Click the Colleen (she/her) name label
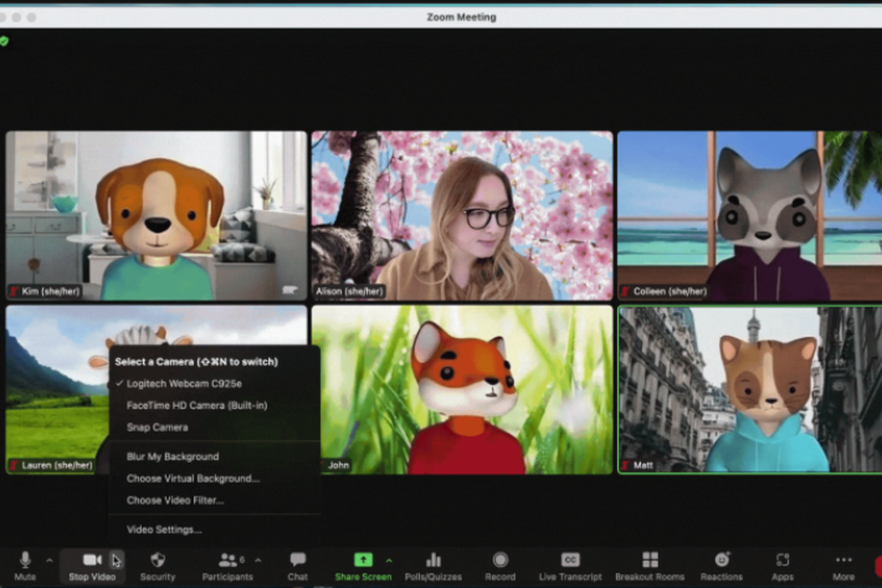The image size is (882, 588). coord(669,291)
